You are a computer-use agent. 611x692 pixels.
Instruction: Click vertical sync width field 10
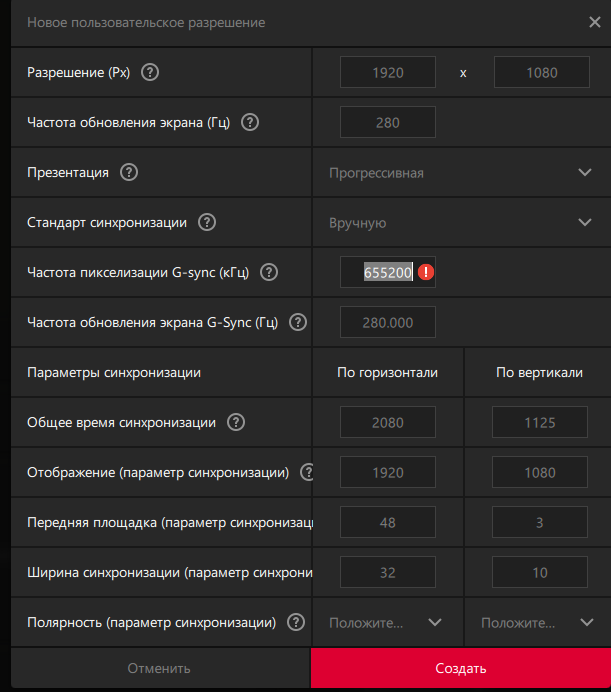(540, 572)
